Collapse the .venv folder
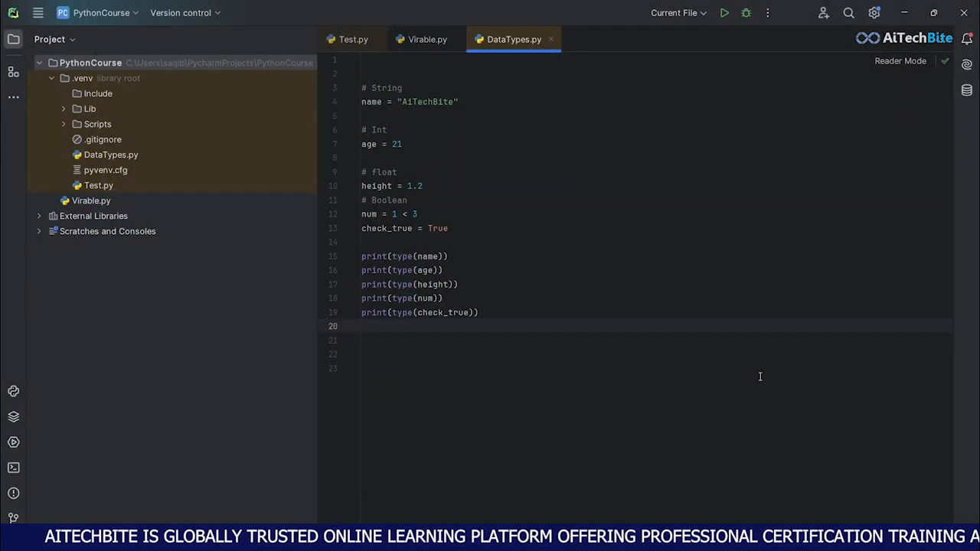This screenshot has height=551, width=980. click(51, 78)
